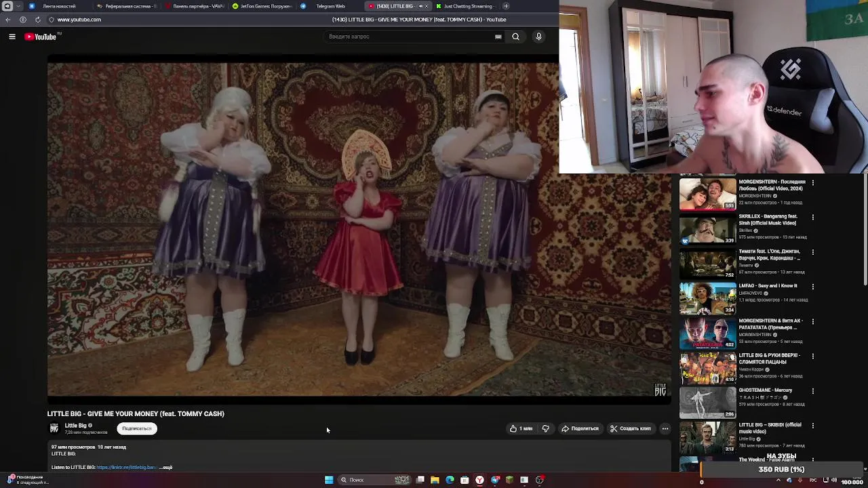Click the video player area
The width and height of the screenshot is (868, 488).
click(x=359, y=230)
